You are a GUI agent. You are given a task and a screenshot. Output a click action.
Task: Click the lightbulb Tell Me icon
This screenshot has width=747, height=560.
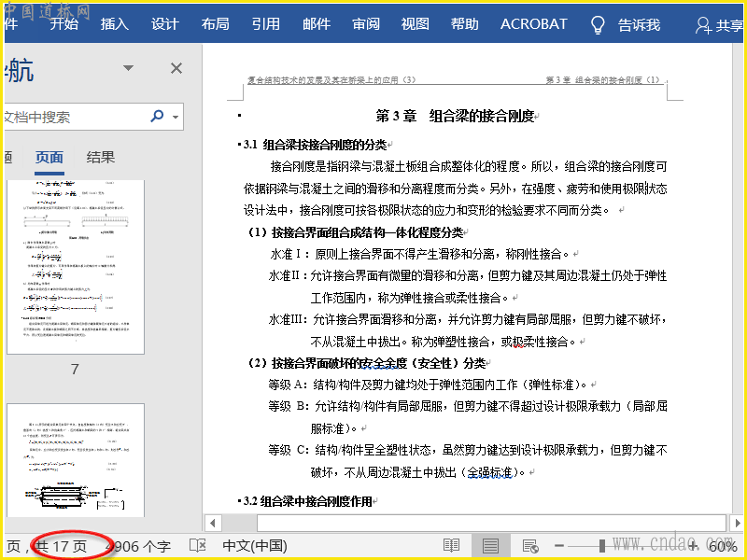598,25
